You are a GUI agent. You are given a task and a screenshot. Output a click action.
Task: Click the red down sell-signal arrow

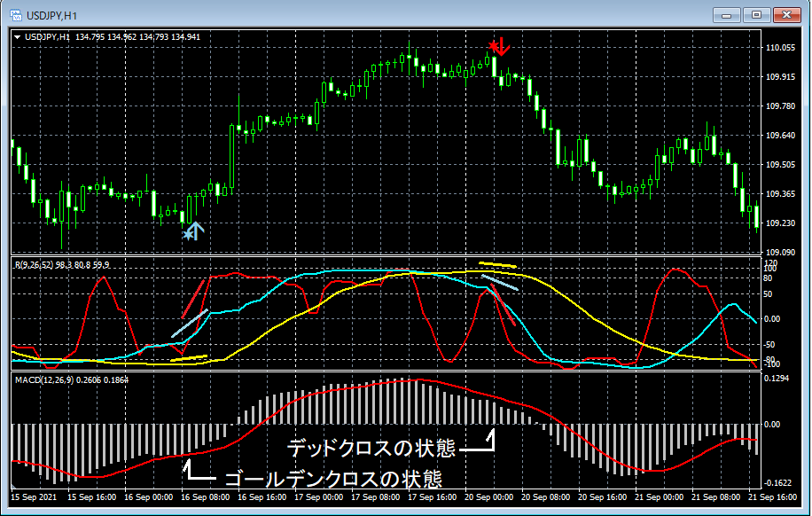[x=500, y=47]
